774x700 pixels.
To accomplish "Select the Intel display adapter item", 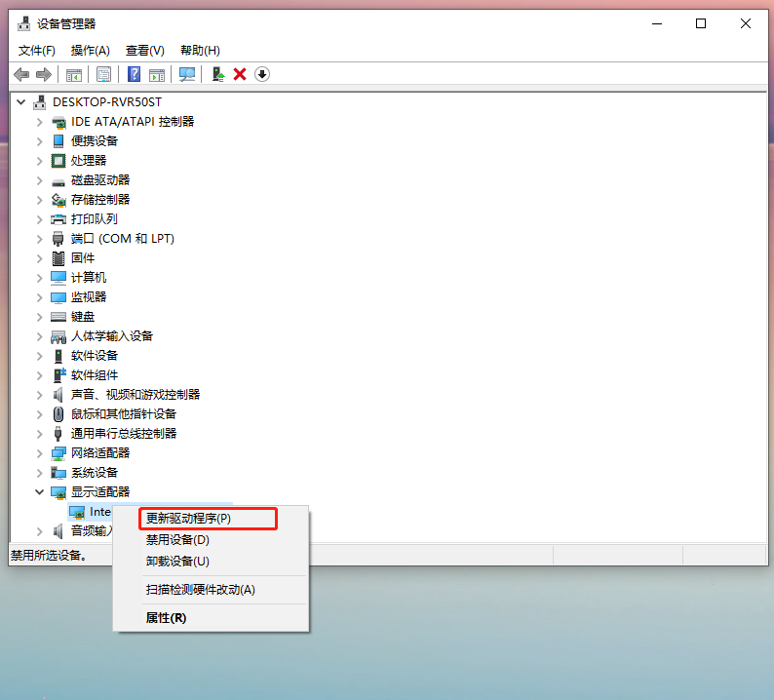I will tap(100, 512).
